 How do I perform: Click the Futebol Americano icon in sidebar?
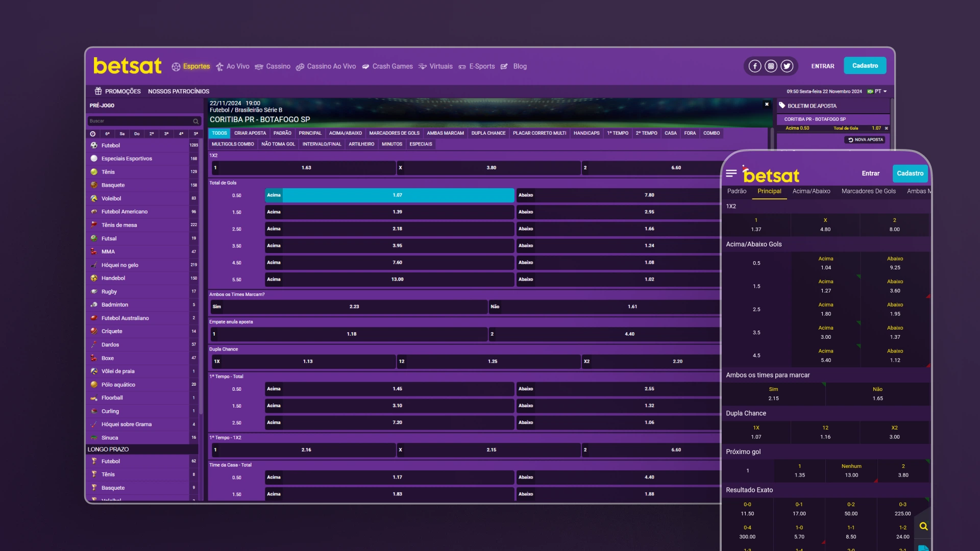94,212
